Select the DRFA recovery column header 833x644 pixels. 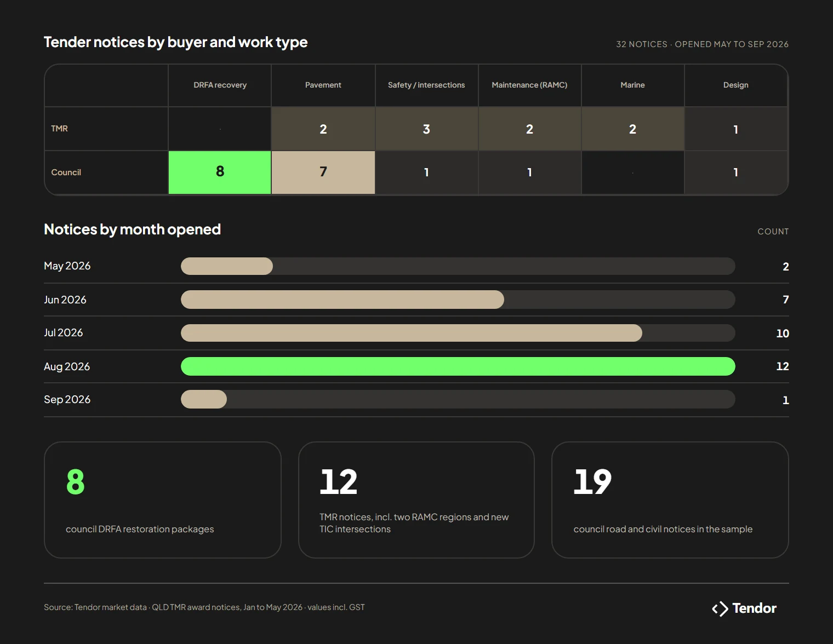pos(220,85)
